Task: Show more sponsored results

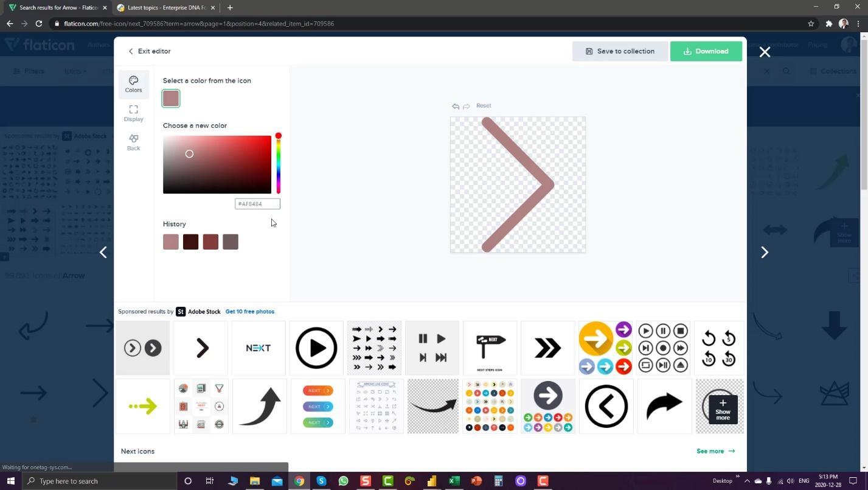Action: (x=723, y=408)
